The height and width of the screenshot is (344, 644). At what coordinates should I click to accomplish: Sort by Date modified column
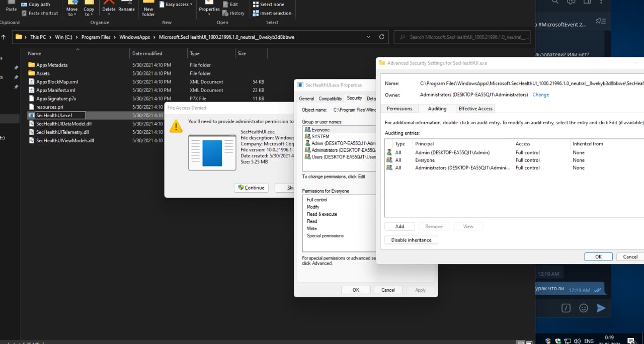[157, 53]
